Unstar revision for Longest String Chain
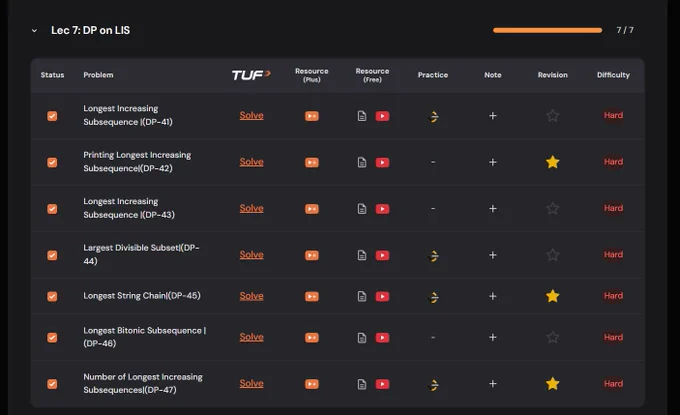The image size is (680, 415). click(552, 296)
